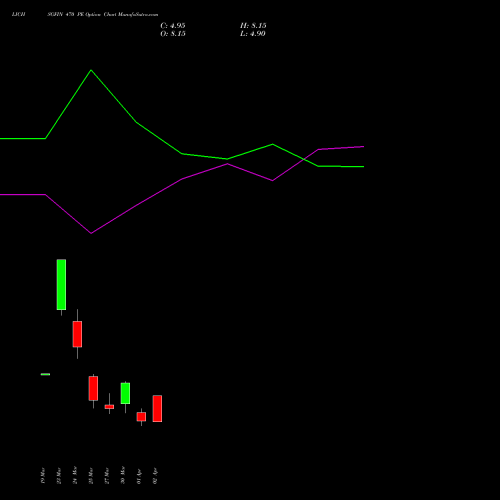Click the close value C: 4.95
Image resolution: width=500 pixels, height=500 pixels.
click(173, 26)
